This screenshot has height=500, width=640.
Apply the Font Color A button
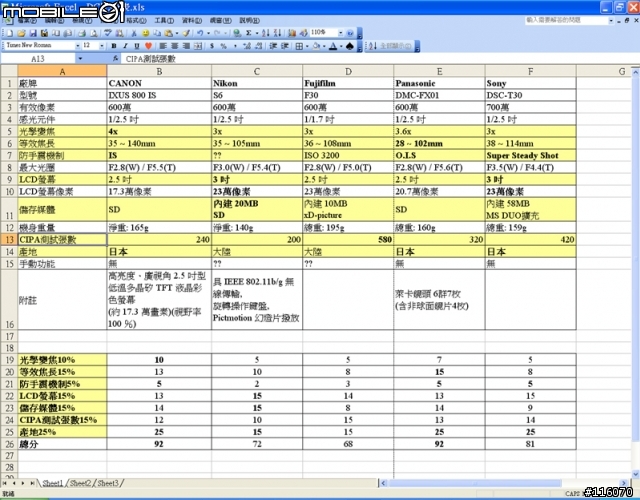(x=333, y=46)
